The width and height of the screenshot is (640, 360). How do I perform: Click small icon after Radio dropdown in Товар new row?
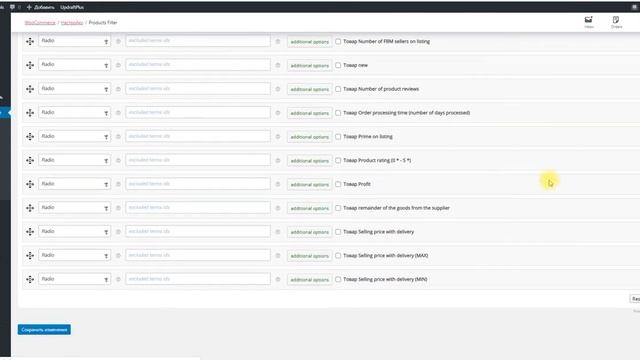coord(118,65)
